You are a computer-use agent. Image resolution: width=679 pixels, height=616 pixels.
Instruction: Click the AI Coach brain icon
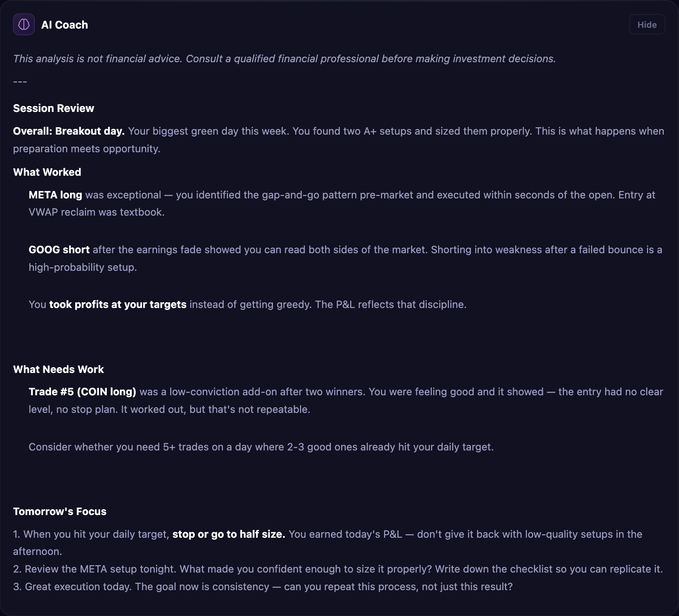point(23,24)
